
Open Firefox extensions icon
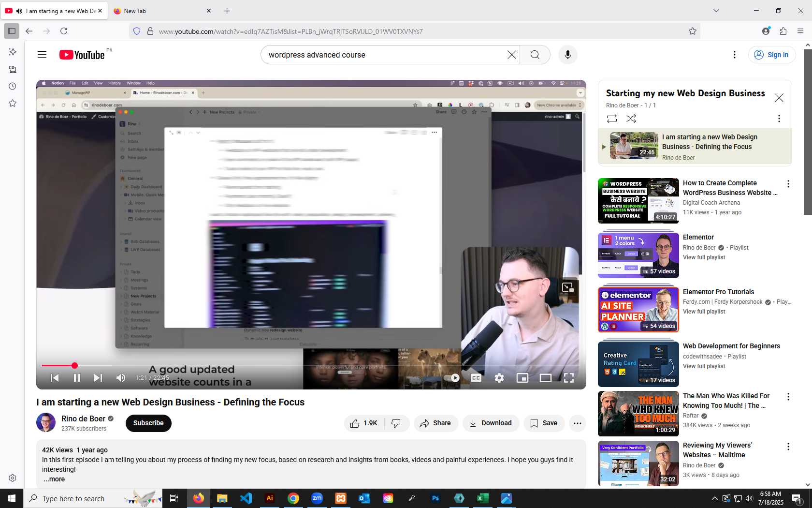click(x=783, y=31)
